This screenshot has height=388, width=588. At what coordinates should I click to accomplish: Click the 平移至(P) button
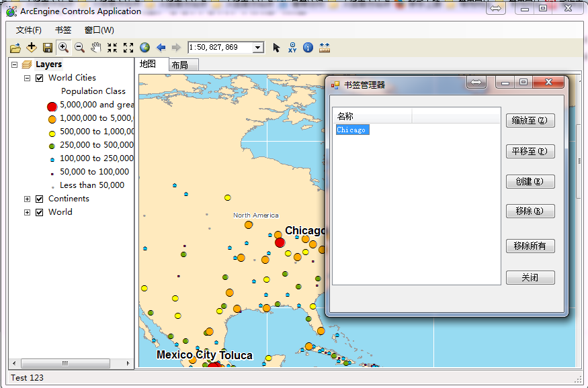[530, 151]
